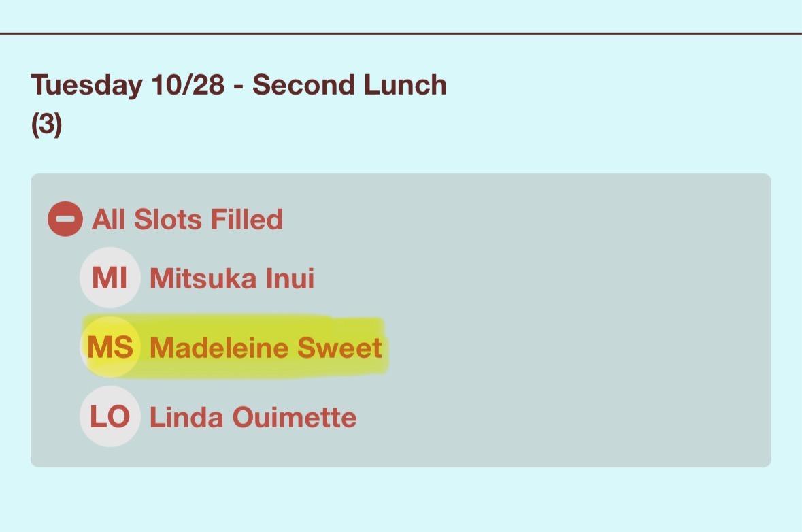
Task: Click the highlighted surname "Sweet"
Action: (339, 348)
